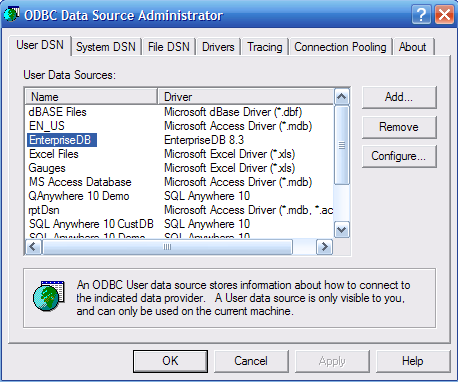Select SQL Anywhere 10 CustDB entry

91,224
